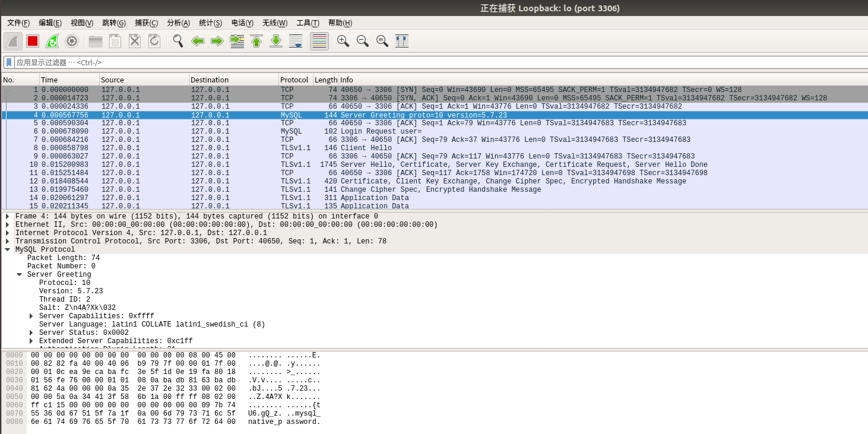This screenshot has height=434, width=868.
Task: Click the go to specific packet icon
Action: coord(237,41)
